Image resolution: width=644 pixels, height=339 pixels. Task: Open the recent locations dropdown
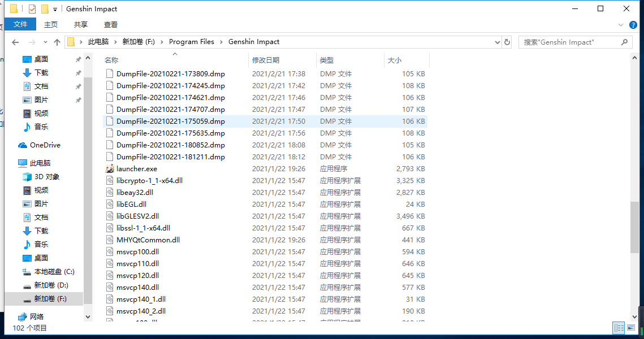coord(45,42)
